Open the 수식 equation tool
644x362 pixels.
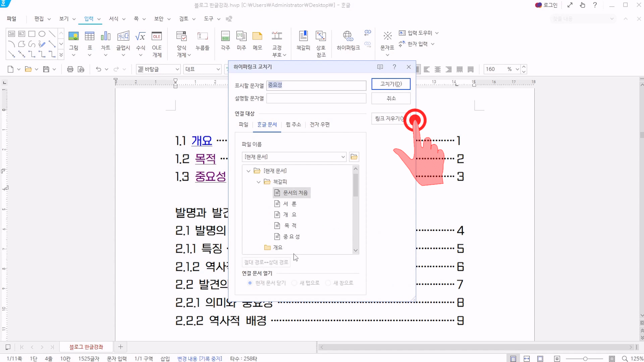tap(140, 37)
